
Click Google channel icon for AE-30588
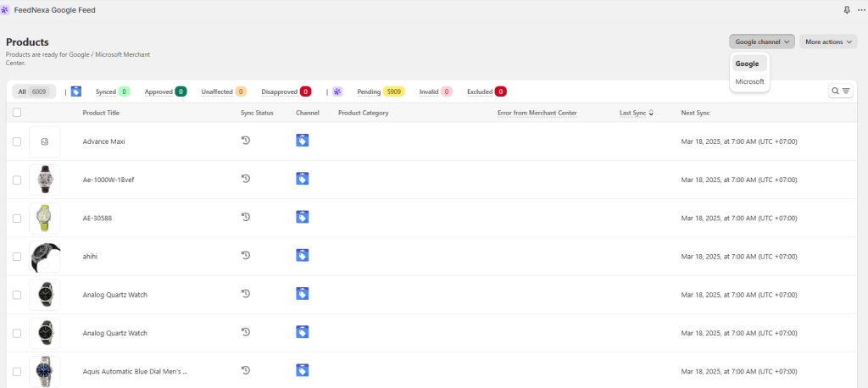pos(303,216)
